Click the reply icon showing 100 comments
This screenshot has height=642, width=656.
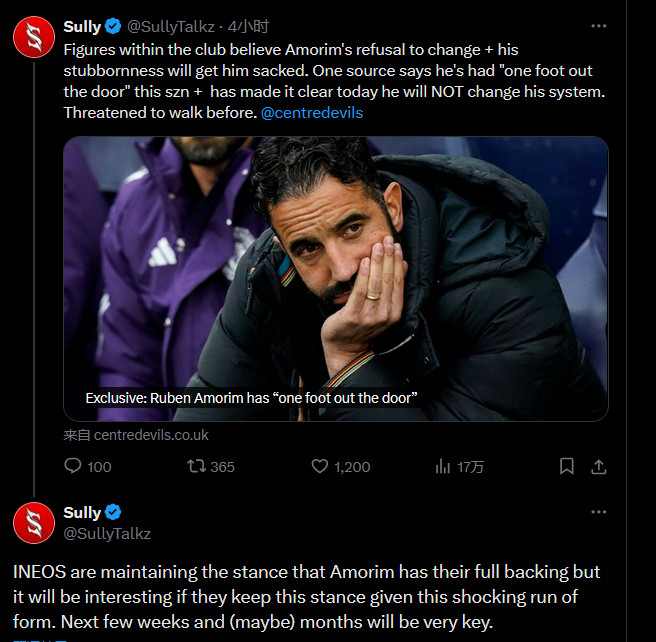(73, 466)
